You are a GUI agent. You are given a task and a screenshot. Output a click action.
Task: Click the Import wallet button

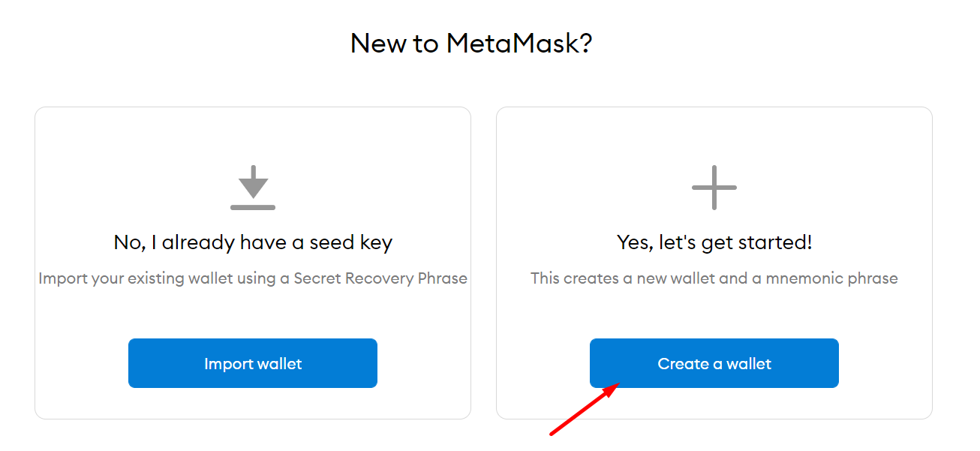click(x=252, y=363)
